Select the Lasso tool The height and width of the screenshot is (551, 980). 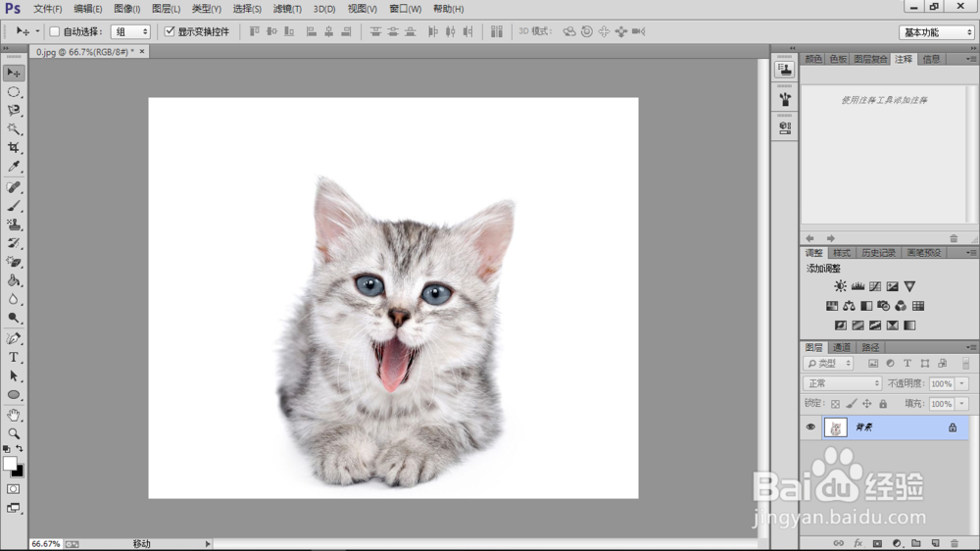[14, 110]
